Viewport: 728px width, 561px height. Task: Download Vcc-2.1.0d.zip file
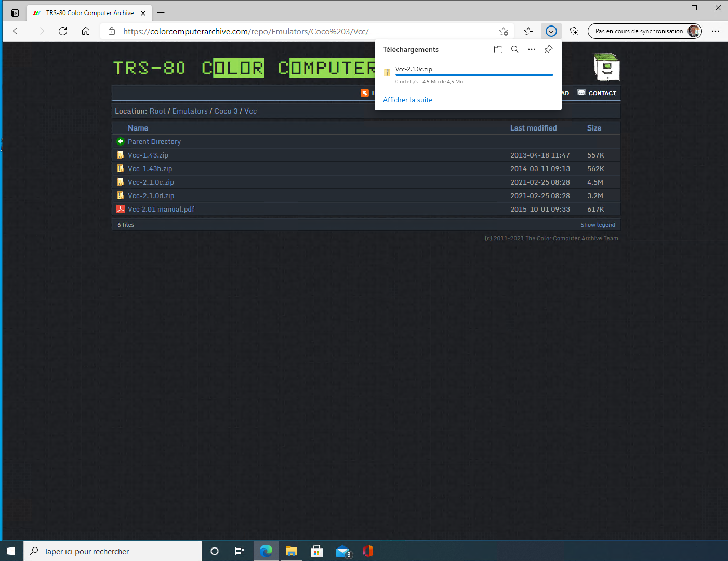tap(151, 195)
